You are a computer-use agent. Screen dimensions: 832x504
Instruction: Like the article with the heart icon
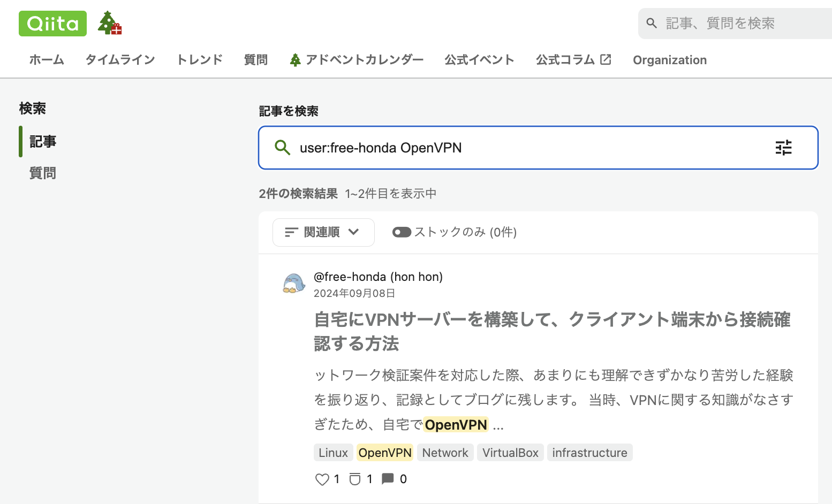pos(321,479)
